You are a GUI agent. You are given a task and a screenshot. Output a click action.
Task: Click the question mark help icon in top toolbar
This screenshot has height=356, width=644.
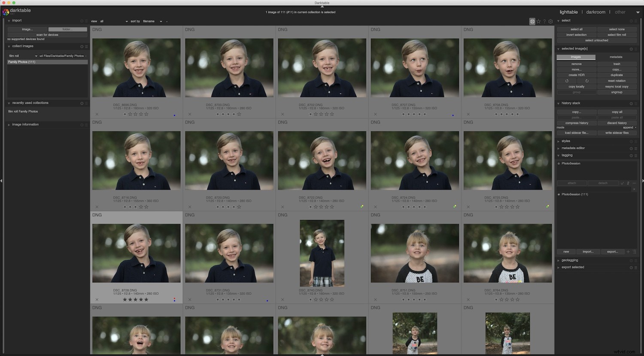pyautogui.click(x=544, y=21)
